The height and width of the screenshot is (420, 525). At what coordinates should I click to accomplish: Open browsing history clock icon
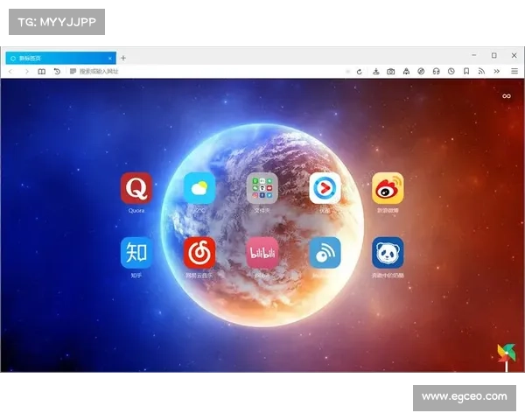(451, 71)
